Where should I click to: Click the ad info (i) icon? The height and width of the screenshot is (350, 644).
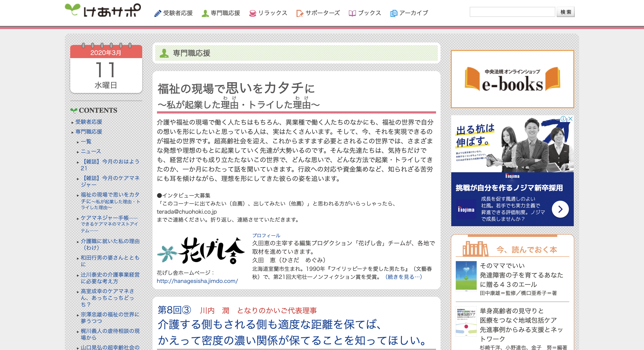(563, 119)
